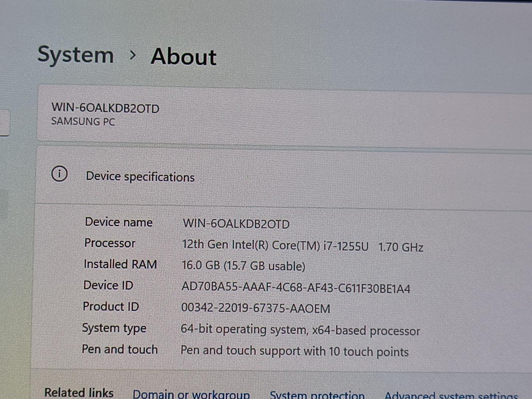Select the Device ID value starting AD70BA55

(x=296, y=287)
